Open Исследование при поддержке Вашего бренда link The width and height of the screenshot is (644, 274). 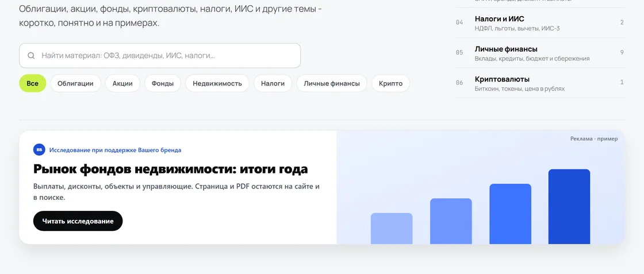click(116, 150)
